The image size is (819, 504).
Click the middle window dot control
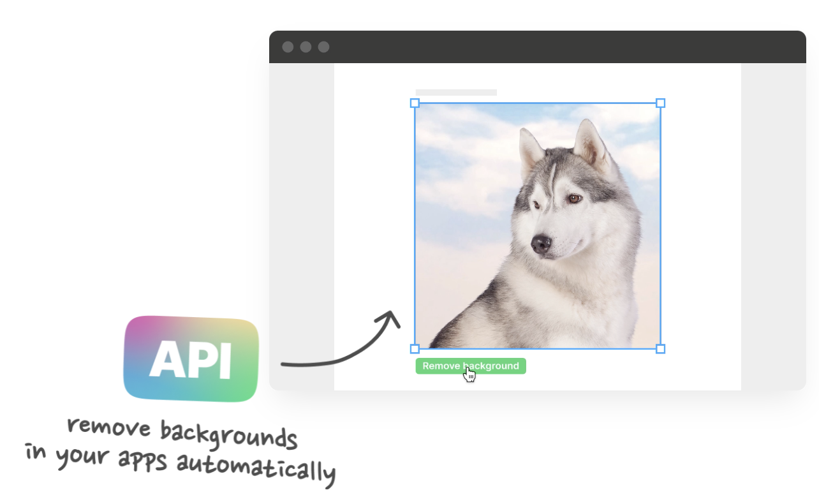[306, 47]
